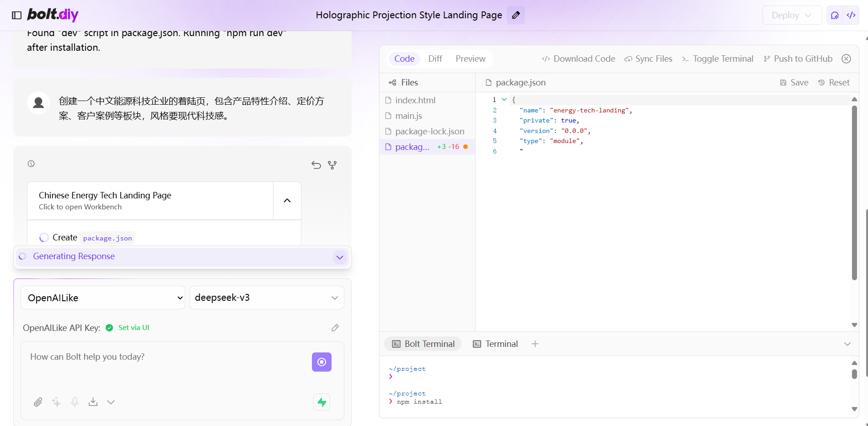
Task: Open Chinese Energy Tech Landing Page workbench
Action: (x=150, y=201)
